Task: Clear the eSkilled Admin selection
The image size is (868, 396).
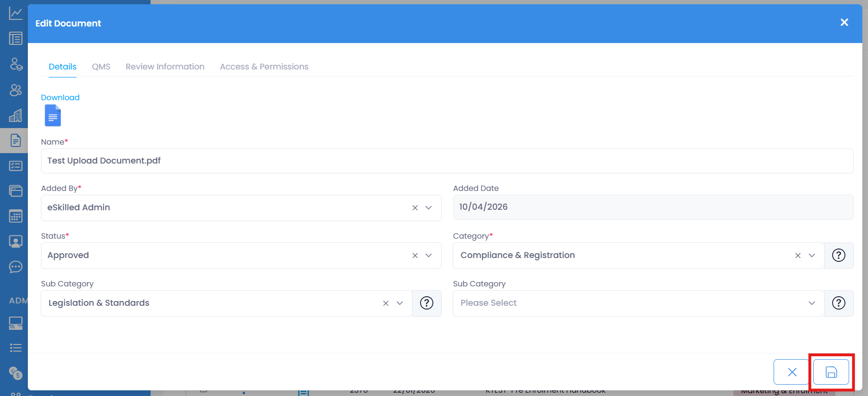Action: pyautogui.click(x=415, y=208)
